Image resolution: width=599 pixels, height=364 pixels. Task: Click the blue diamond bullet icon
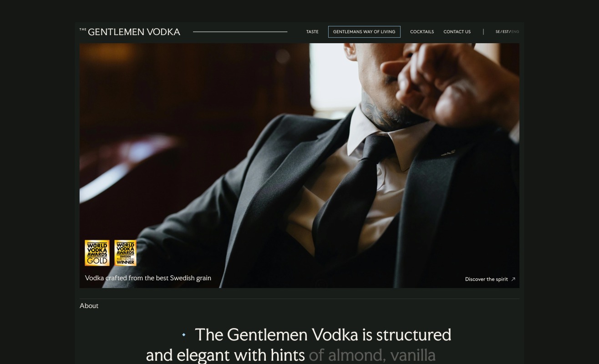(184, 335)
